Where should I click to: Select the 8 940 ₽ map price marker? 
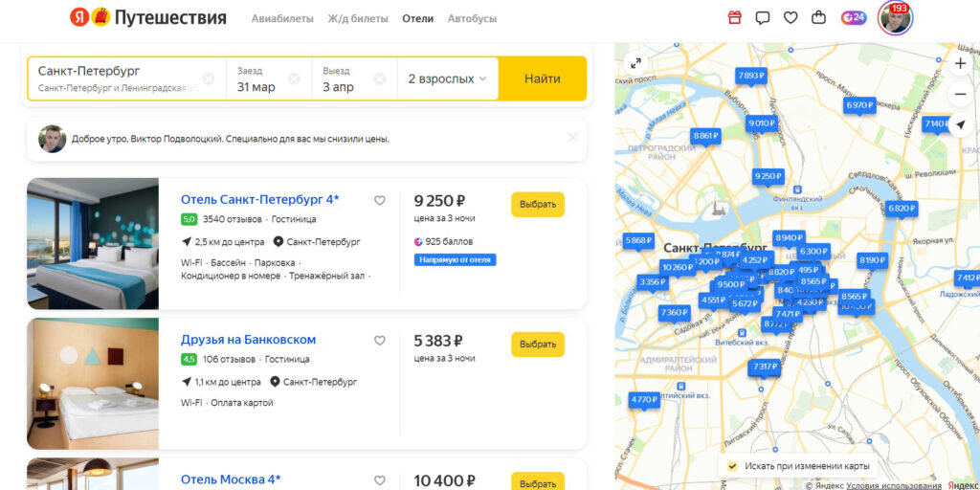click(x=789, y=238)
